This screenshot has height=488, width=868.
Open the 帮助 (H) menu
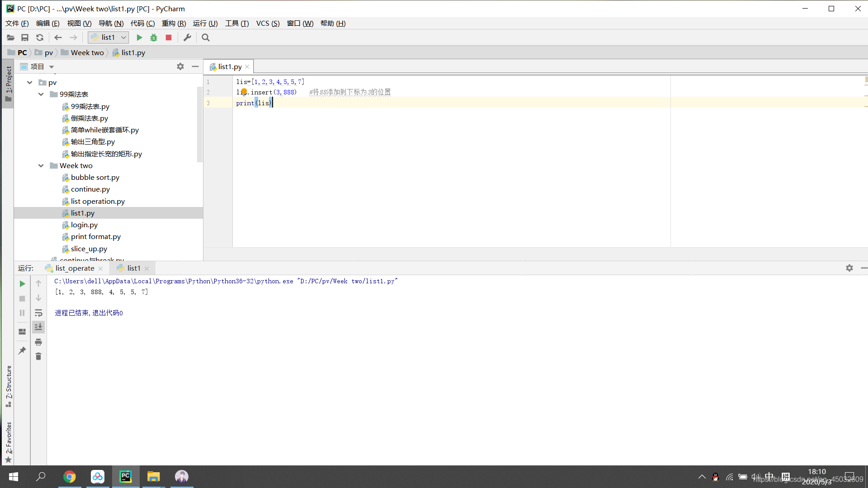pyautogui.click(x=333, y=23)
